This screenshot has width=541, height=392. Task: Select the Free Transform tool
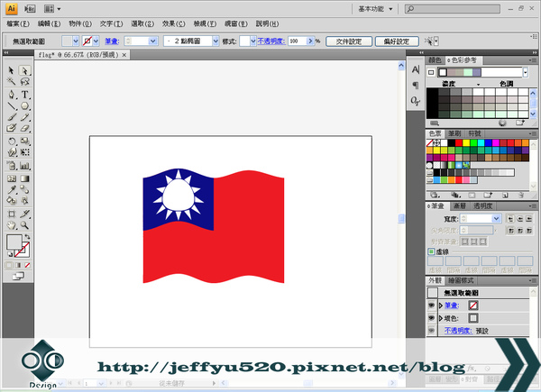(24, 152)
